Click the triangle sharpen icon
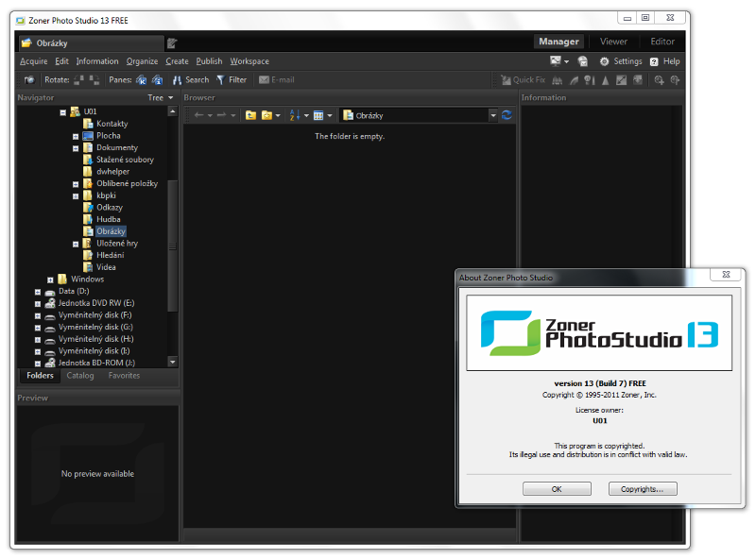 pyautogui.click(x=606, y=80)
